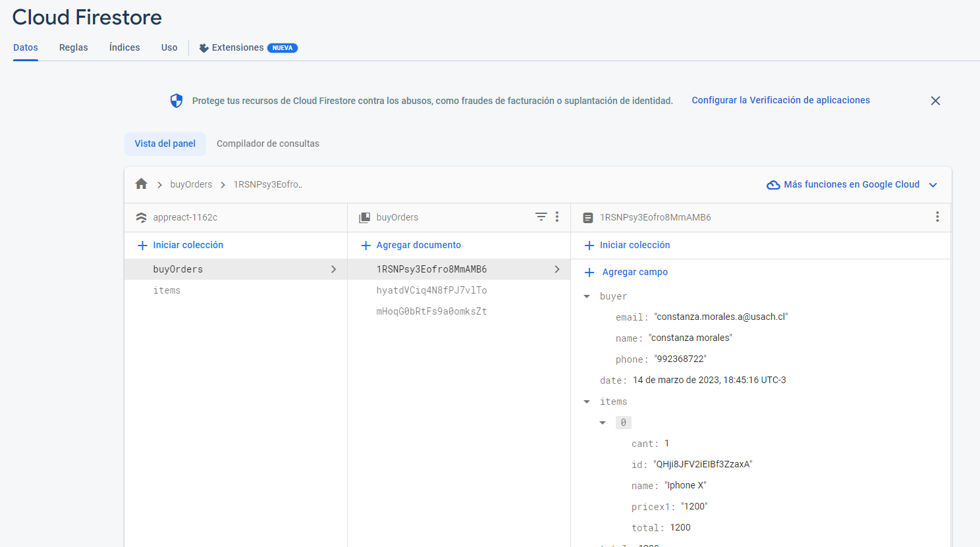Click the buyOrders collection header icon
The width and height of the screenshot is (980, 547).
(364, 217)
